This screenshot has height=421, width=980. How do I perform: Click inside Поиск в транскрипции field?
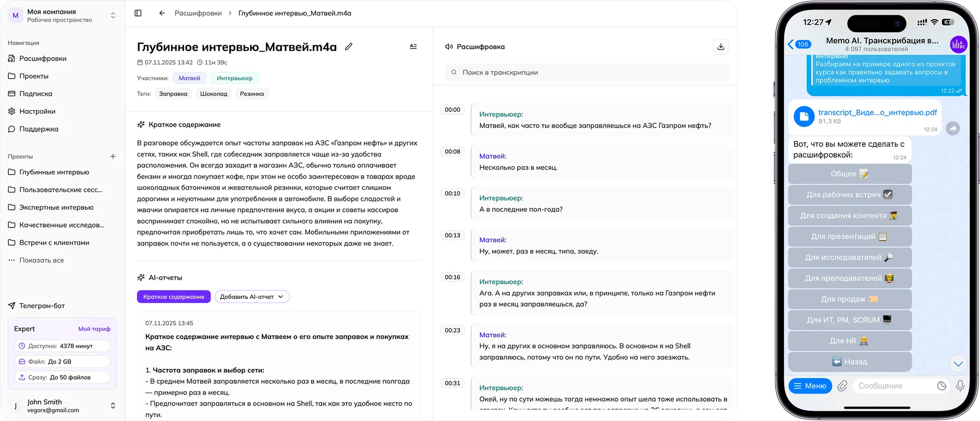[586, 72]
